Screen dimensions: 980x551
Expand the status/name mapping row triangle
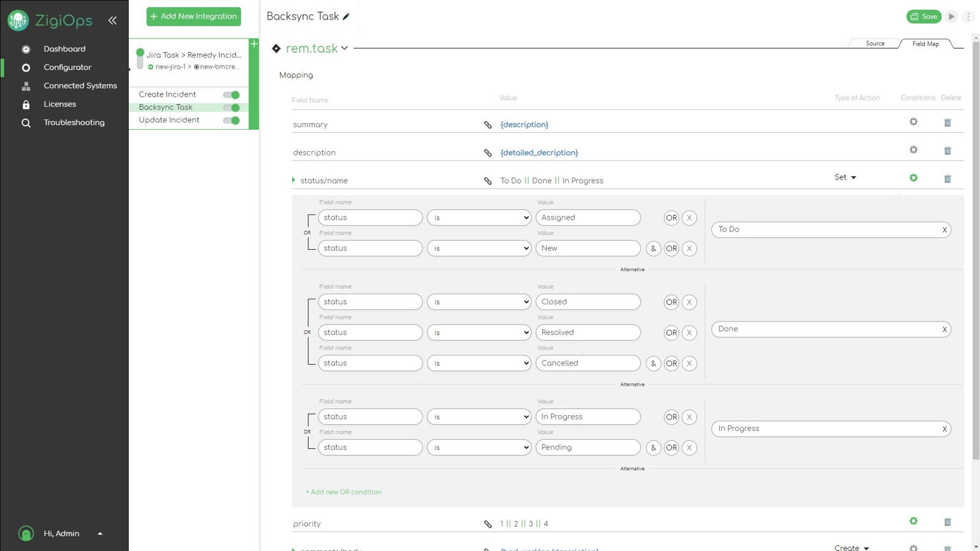(x=293, y=180)
